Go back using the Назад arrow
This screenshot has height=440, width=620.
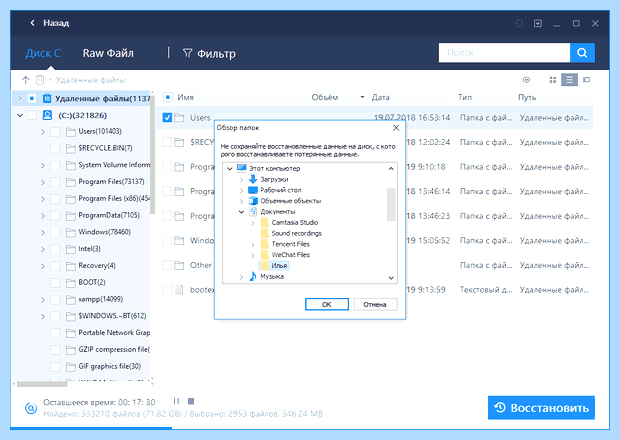point(32,23)
